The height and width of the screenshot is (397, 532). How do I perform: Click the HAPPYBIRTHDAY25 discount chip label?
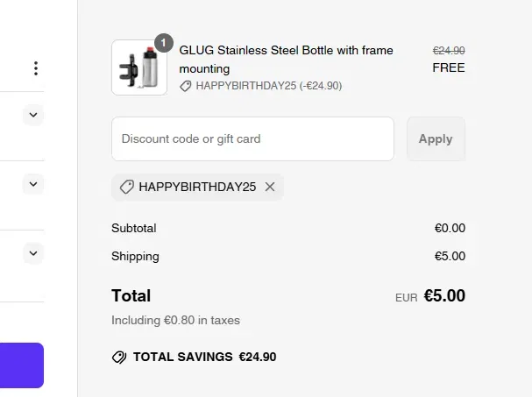point(197,187)
